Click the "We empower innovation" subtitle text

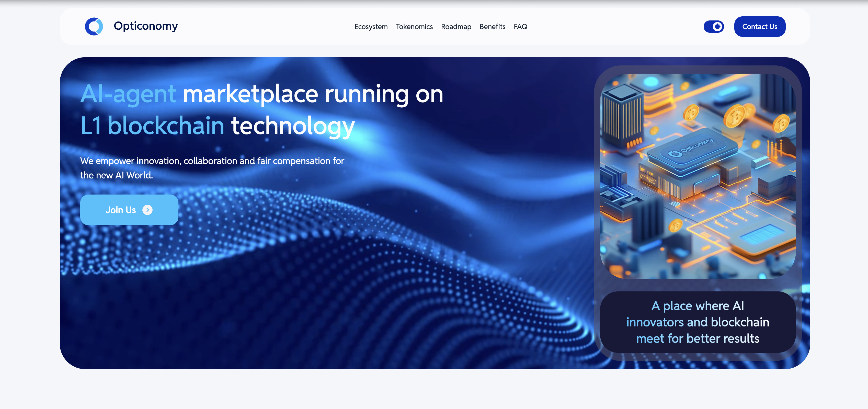(x=212, y=168)
